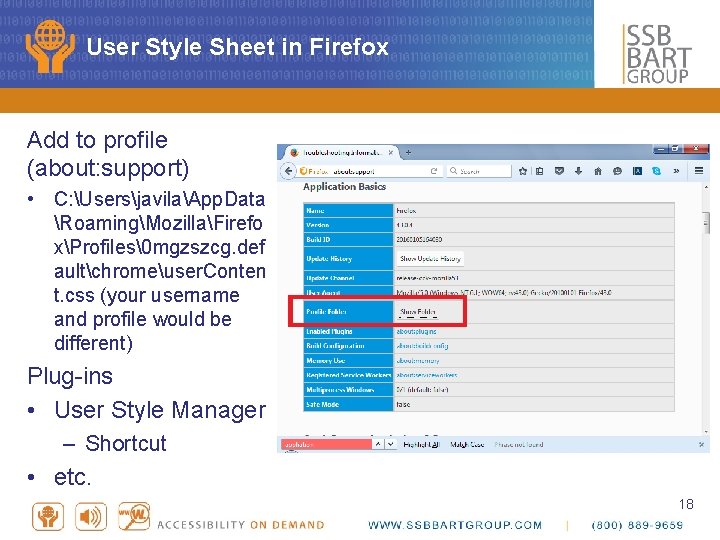Image resolution: width=720 pixels, height=540 pixels.
Task: Click the magnifier www footer icon
Action: (x=134, y=516)
